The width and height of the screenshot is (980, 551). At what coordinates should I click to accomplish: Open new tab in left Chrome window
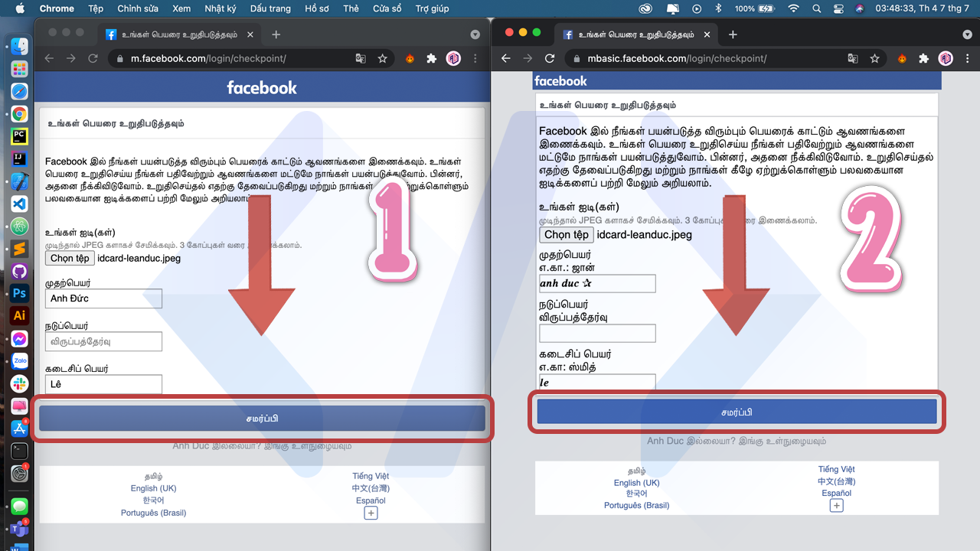(276, 34)
